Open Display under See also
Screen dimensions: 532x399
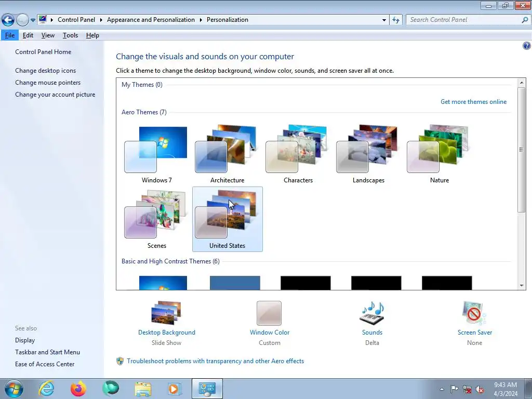pyautogui.click(x=25, y=340)
